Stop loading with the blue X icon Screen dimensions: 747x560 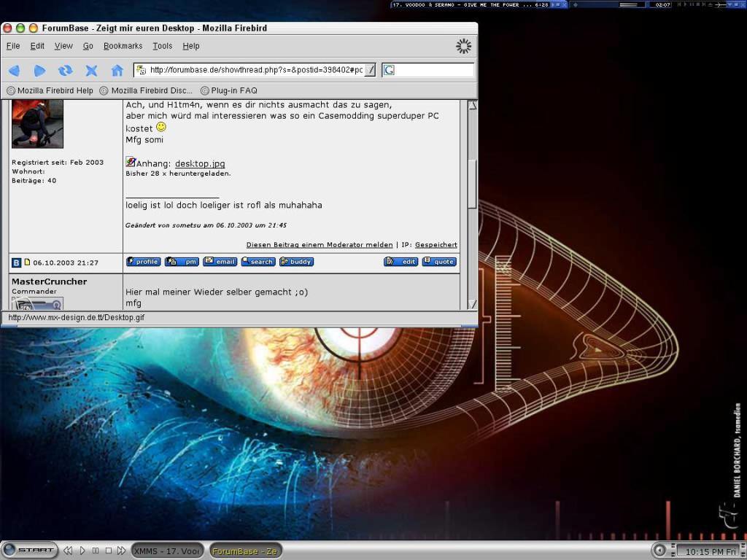click(91, 71)
